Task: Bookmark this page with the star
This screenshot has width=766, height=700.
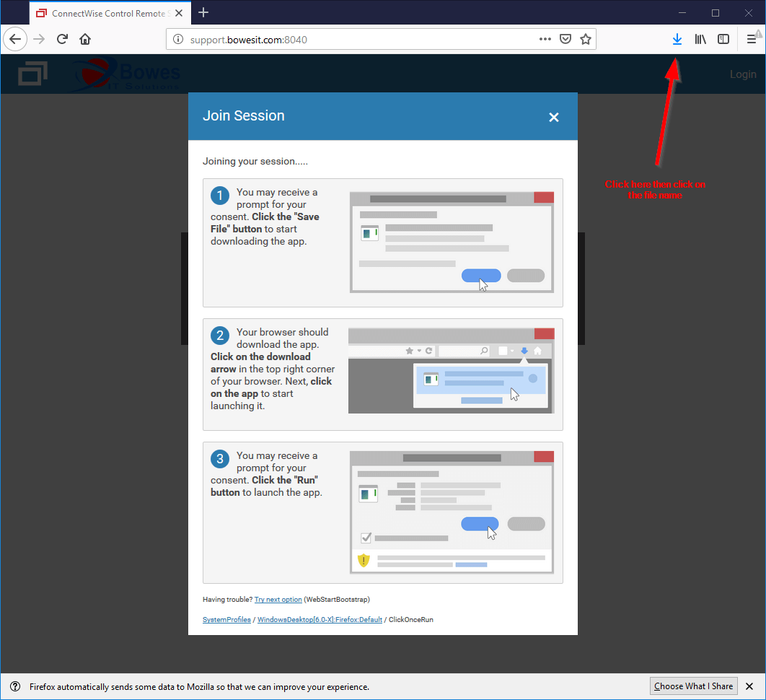Action: click(x=585, y=39)
